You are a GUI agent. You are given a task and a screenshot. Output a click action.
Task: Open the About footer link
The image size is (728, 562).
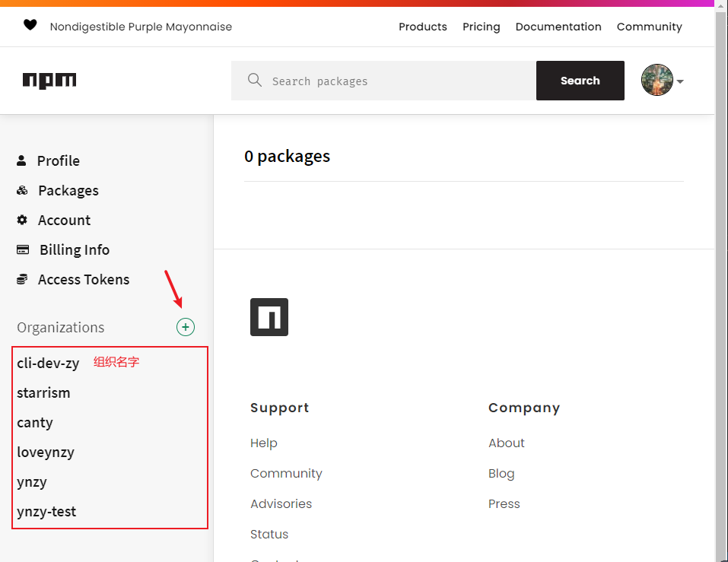tap(507, 443)
